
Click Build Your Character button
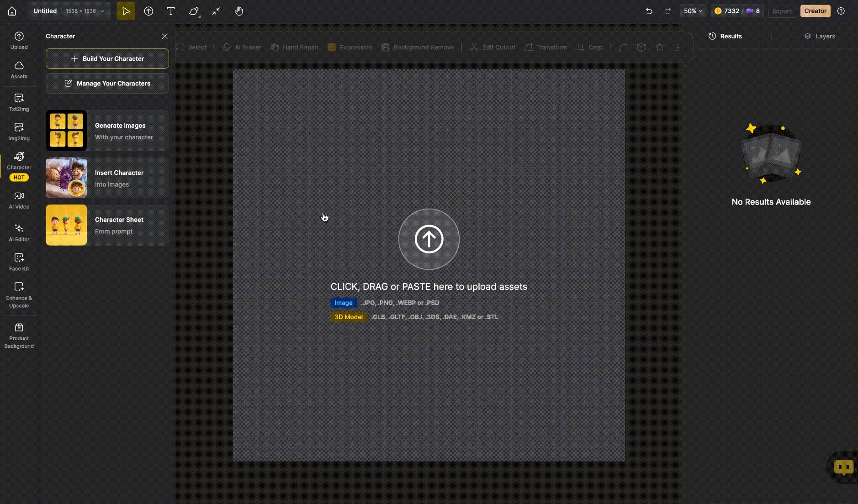pos(107,58)
